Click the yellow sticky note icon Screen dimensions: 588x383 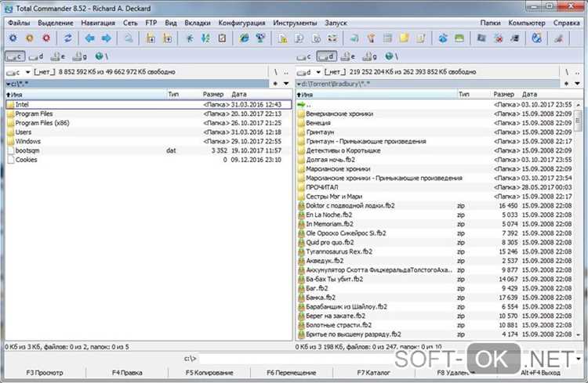pos(405,38)
